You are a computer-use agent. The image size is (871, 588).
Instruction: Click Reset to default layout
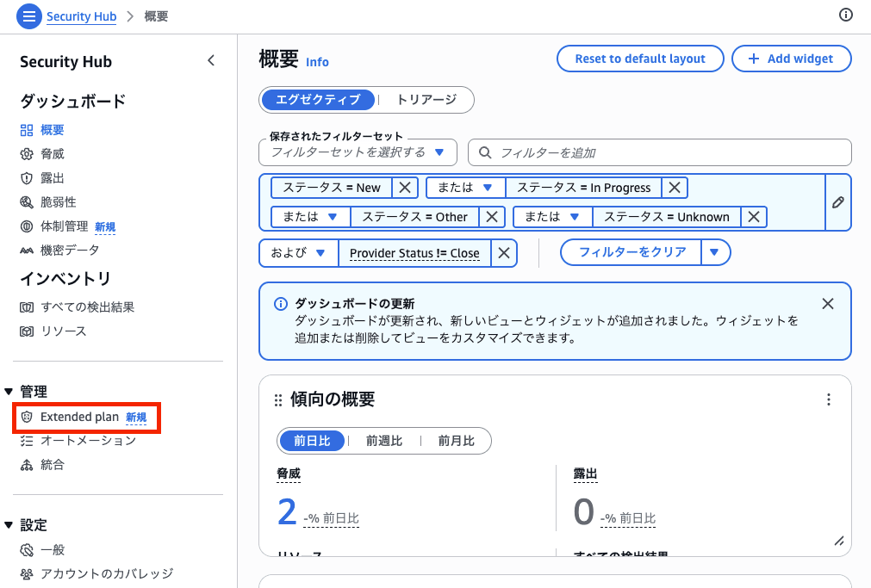[x=640, y=59]
